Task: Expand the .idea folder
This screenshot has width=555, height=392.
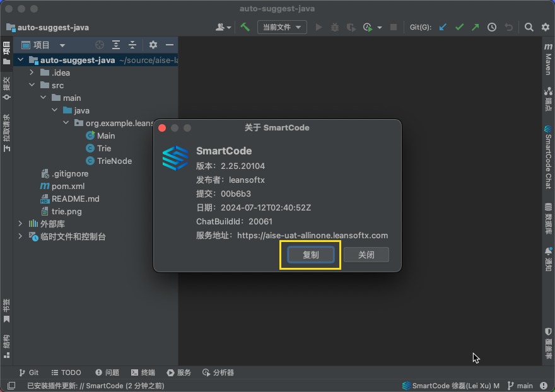Action: pos(32,72)
